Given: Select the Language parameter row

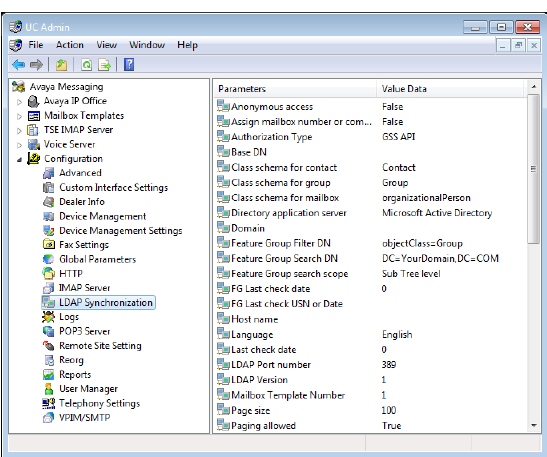Looking at the screenshot, I should 370,335.
